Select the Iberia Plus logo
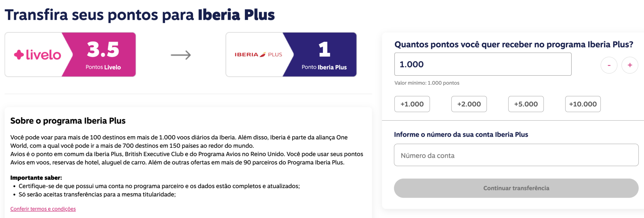Viewport: 644px width, 218px height. click(x=258, y=54)
